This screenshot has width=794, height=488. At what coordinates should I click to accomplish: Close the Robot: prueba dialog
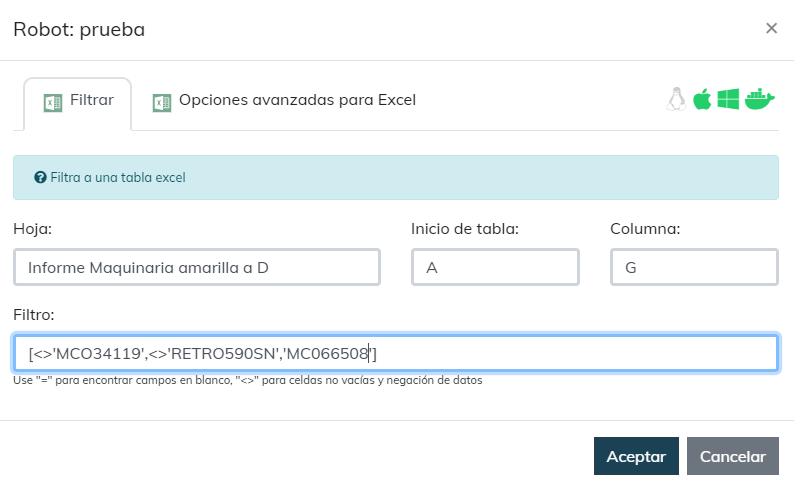coord(771,28)
